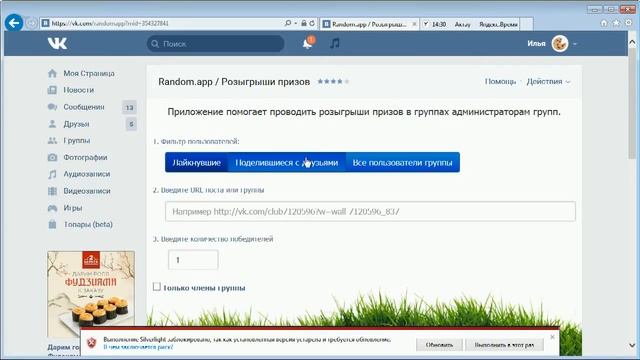
Task: Open VK notifications bell
Action: tap(308, 43)
